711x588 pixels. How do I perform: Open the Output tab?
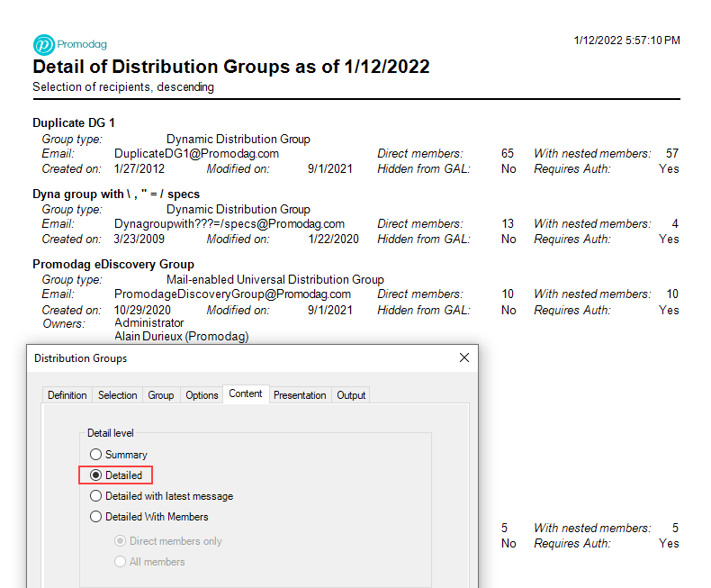coord(351,395)
